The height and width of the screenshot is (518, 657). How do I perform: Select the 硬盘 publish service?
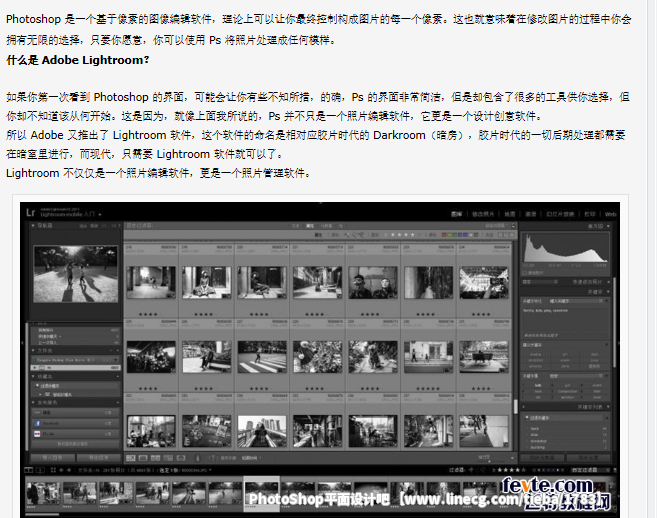click(75, 413)
